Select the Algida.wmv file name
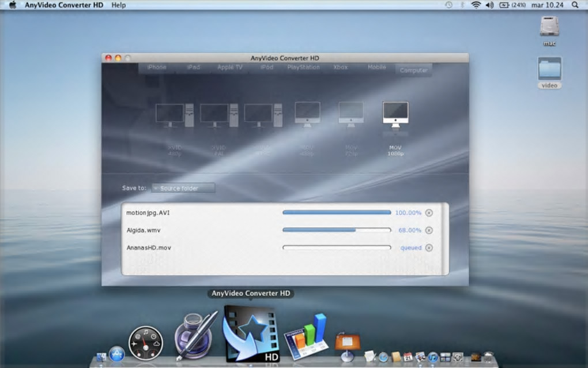588x368 pixels. pyautogui.click(x=144, y=230)
